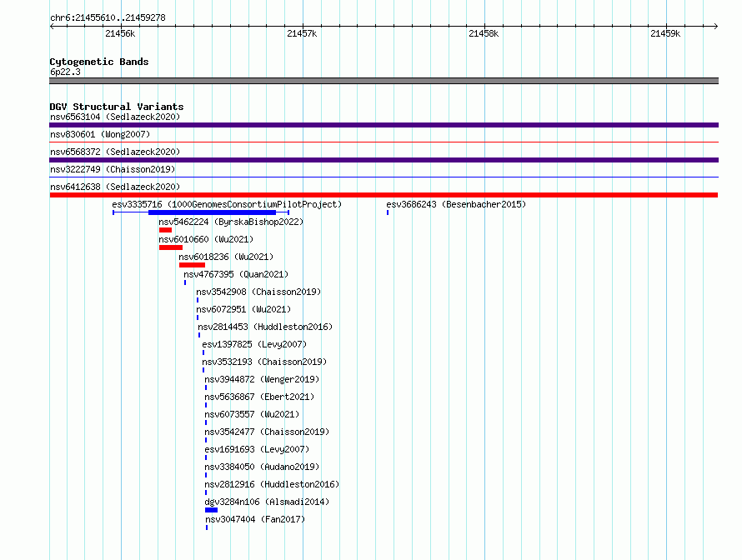Click the thin blue nsv3222749 variant line
742x560 pixels.
[x=384, y=177]
